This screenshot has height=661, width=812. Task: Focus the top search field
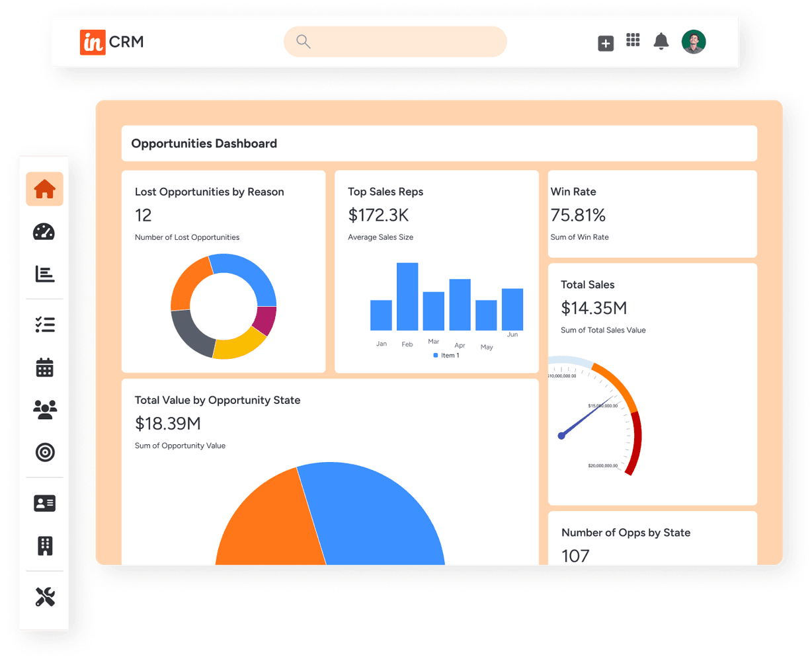[395, 42]
